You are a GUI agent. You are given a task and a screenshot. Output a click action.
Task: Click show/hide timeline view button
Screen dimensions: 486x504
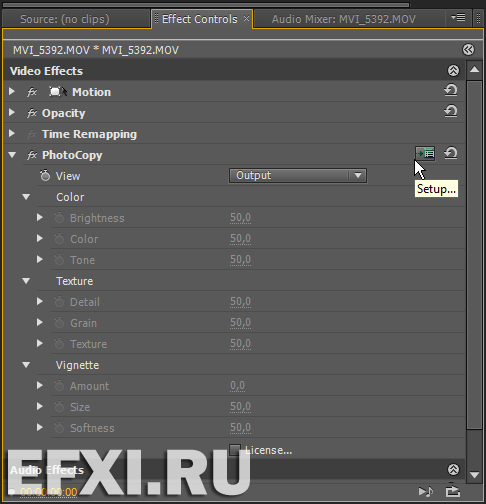pos(468,50)
